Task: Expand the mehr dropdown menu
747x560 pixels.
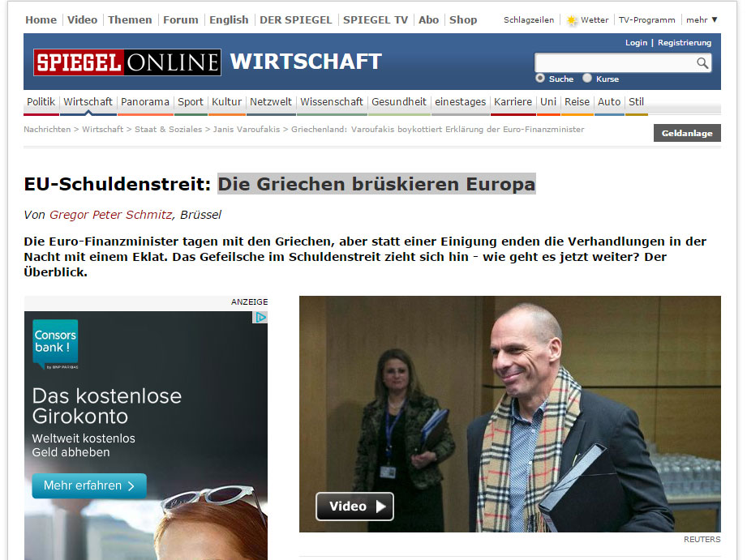Action: pyautogui.click(x=702, y=20)
